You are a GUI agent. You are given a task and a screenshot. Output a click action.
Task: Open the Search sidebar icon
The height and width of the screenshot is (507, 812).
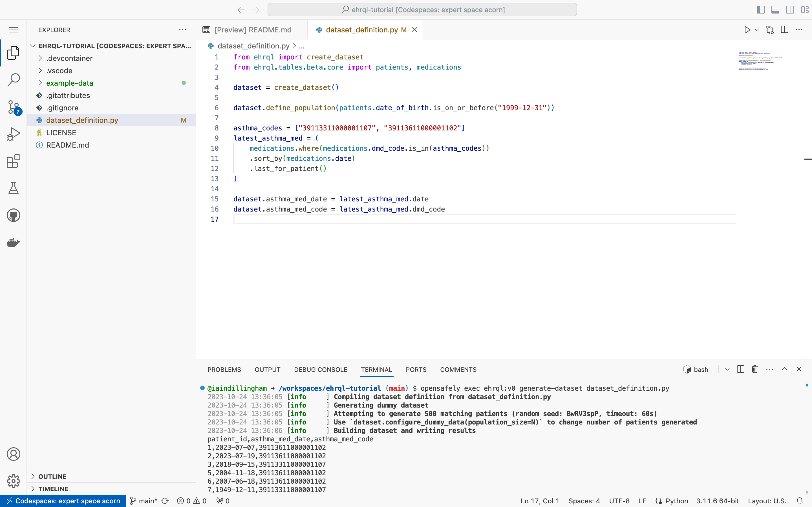coord(14,80)
